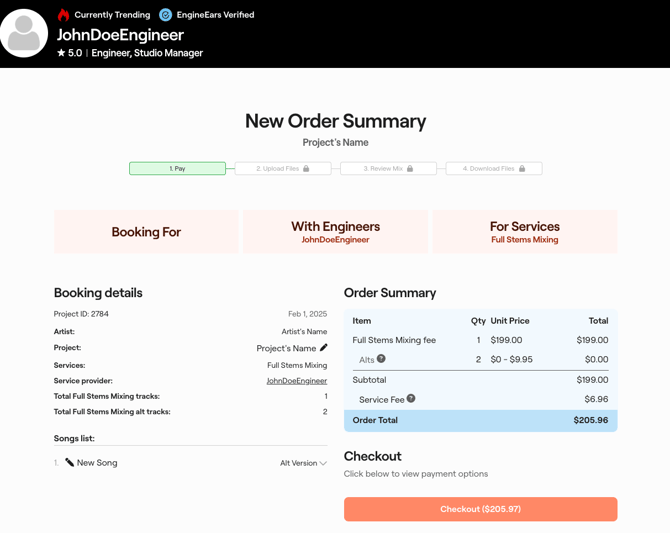This screenshot has width=670, height=533.
Task: Select the 1. Pay progress step
Action: point(177,169)
